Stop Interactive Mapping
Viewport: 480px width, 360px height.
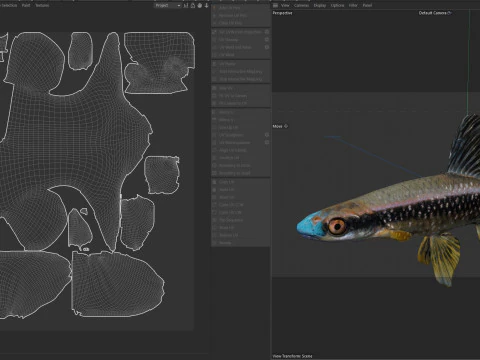click(x=240, y=79)
